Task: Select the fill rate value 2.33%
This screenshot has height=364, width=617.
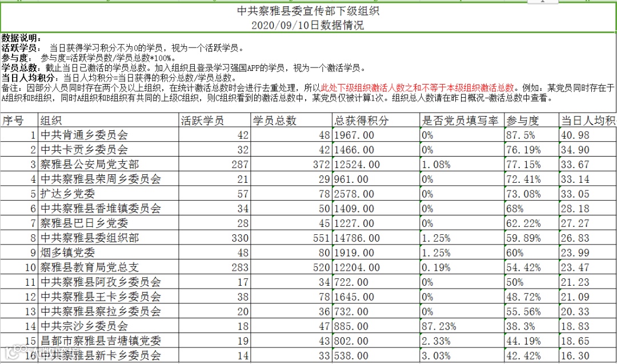Action: [x=462, y=341]
